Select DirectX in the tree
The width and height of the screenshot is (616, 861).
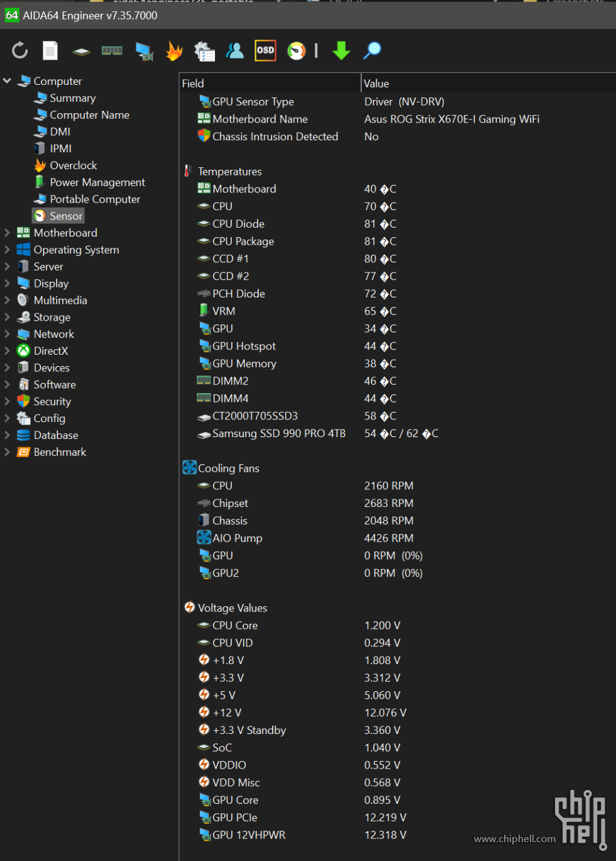coord(43,351)
